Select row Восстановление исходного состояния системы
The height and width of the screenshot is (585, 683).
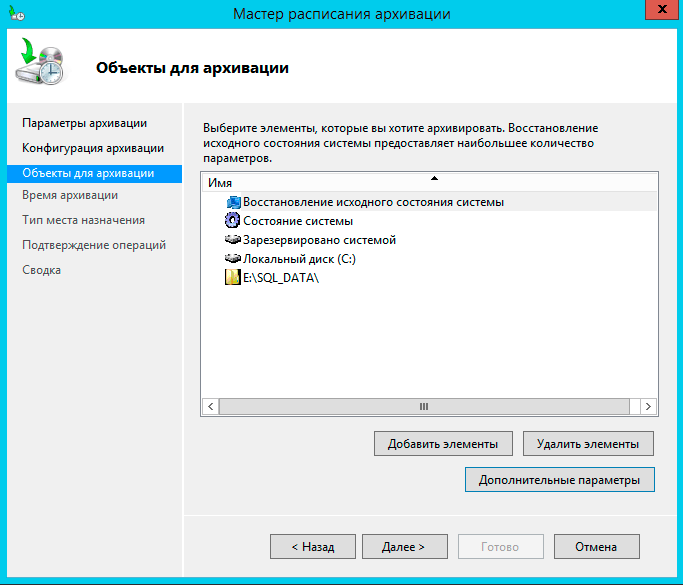point(429,202)
